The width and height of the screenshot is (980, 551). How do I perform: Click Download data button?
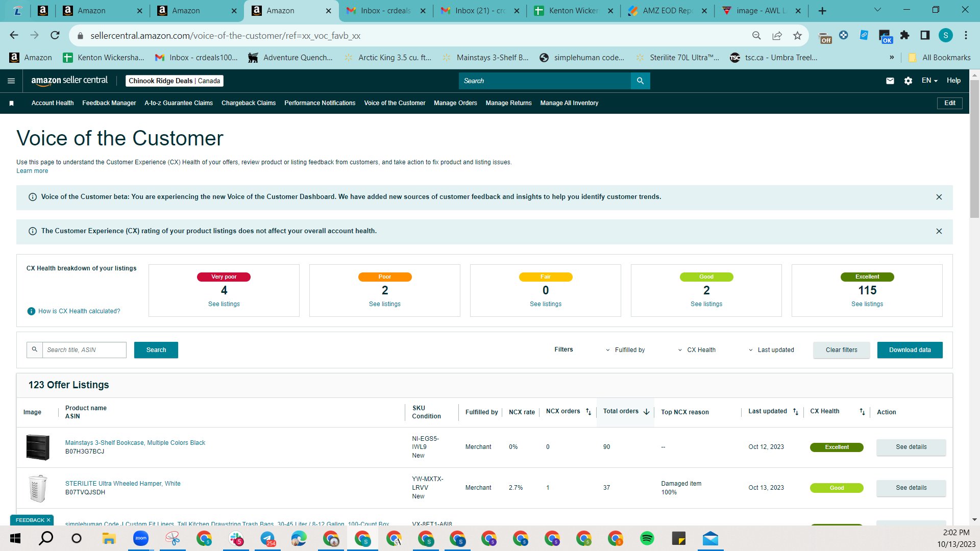pyautogui.click(x=910, y=350)
